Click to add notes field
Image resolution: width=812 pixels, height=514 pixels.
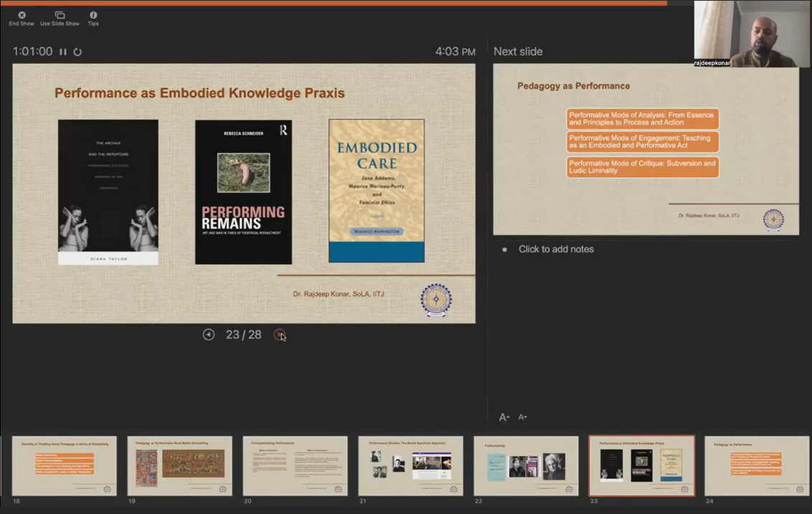click(x=556, y=249)
